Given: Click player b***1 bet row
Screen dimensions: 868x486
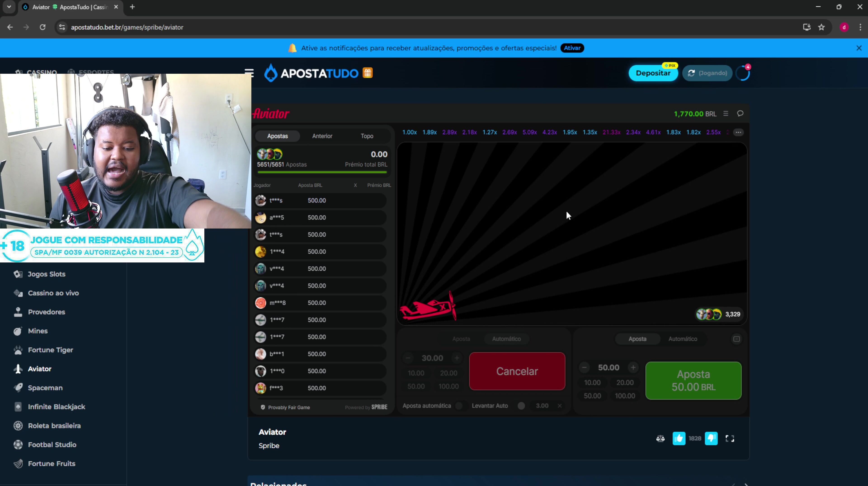Looking at the screenshot, I should [321, 354].
